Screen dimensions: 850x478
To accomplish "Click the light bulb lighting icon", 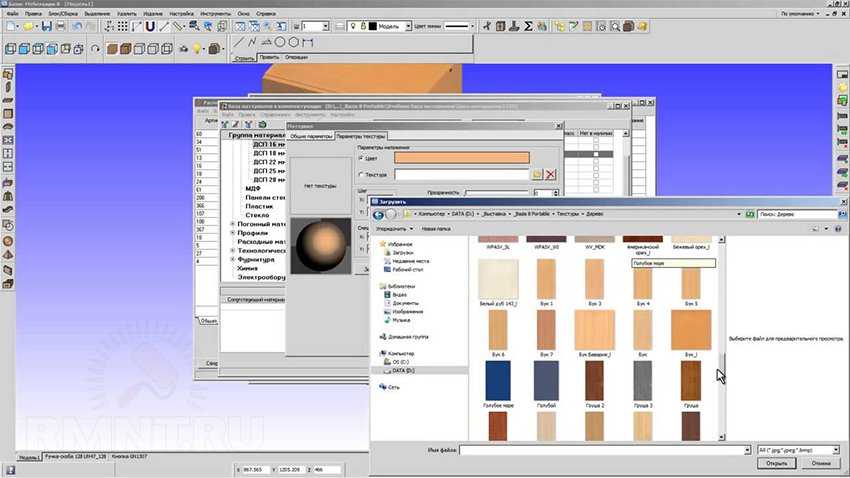I will pyautogui.click(x=198, y=47).
